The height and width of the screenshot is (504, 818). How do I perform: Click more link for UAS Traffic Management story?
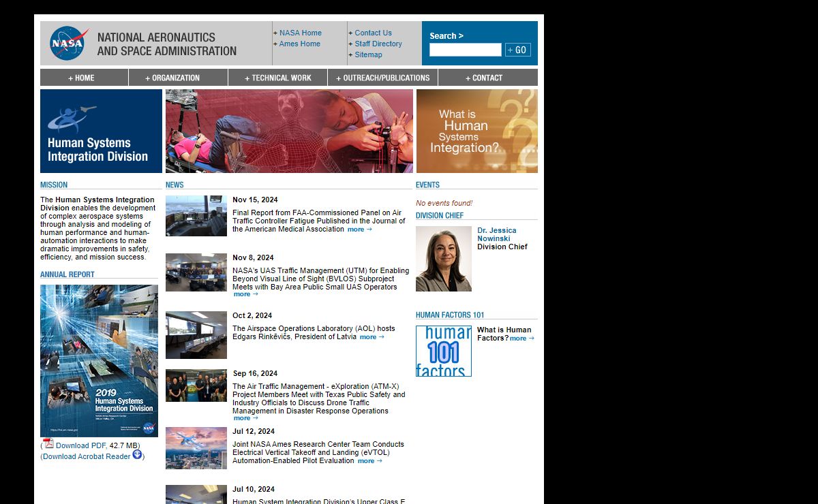245,294
